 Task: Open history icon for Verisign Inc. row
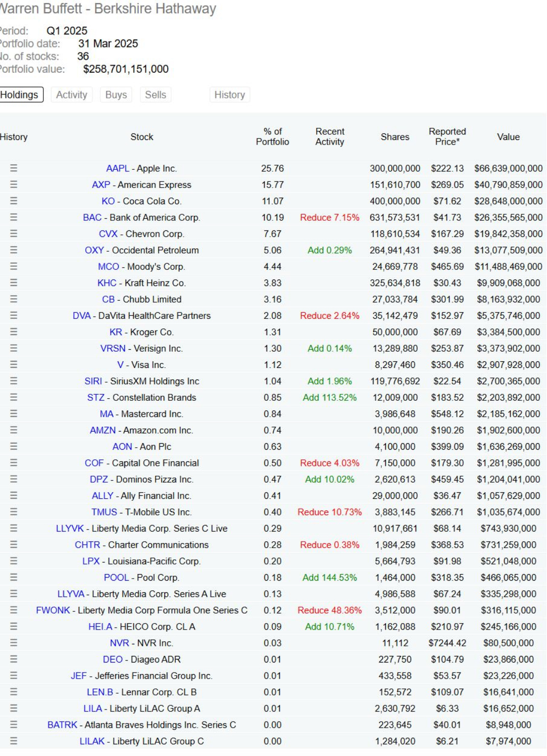pyautogui.click(x=14, y=348)
